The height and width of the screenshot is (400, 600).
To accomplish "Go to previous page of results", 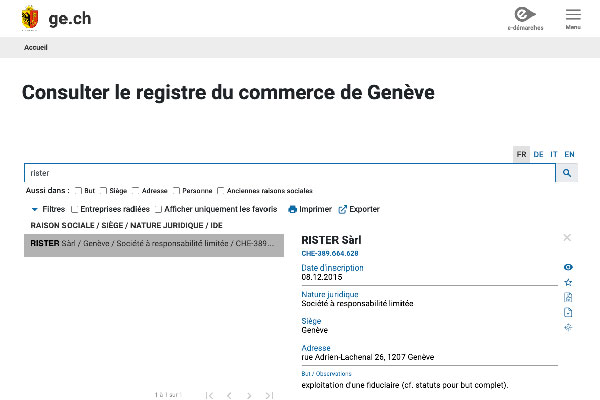I will click(229, 395).
